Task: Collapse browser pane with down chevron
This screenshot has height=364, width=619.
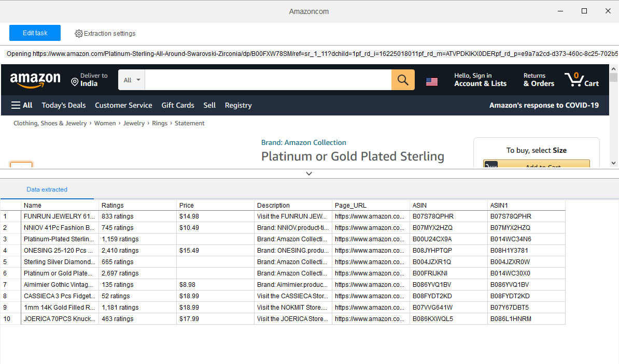Action: [x=309, y=173]
